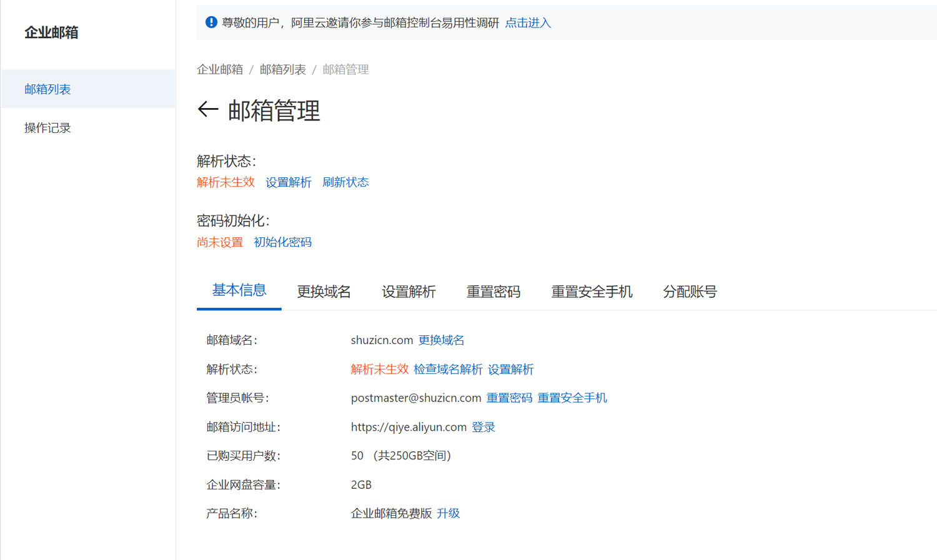Go to 邮箱列表 breadcrumb link
The image size is (937, 560).
point(283,69)
